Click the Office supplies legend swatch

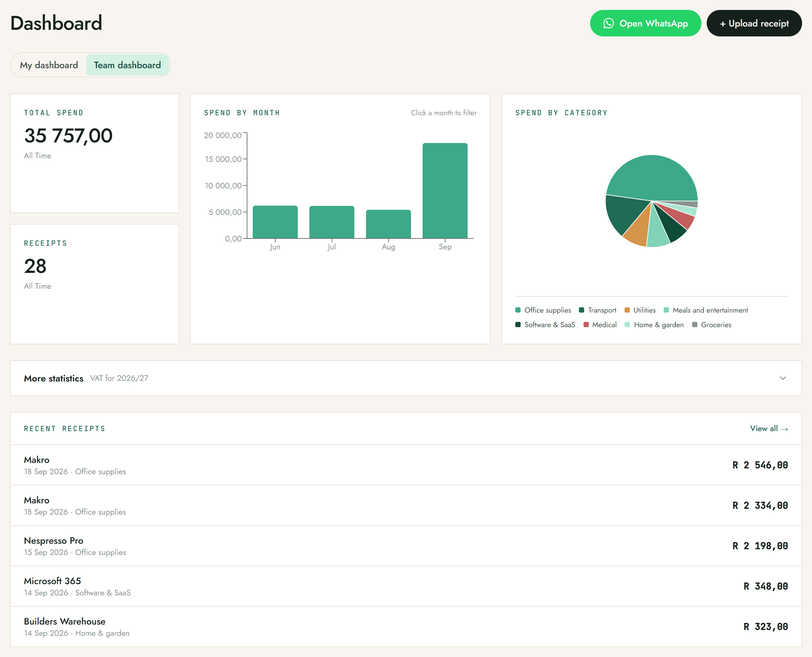point(518,310)
